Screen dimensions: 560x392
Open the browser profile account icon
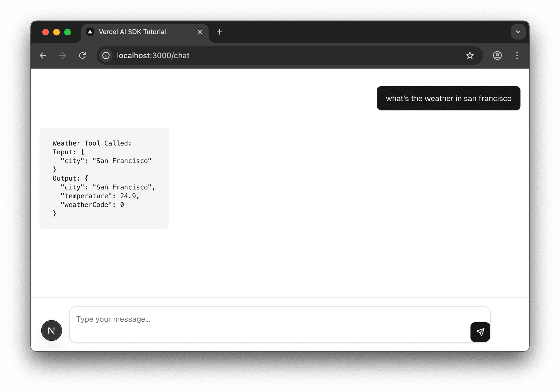pos(497,55)
